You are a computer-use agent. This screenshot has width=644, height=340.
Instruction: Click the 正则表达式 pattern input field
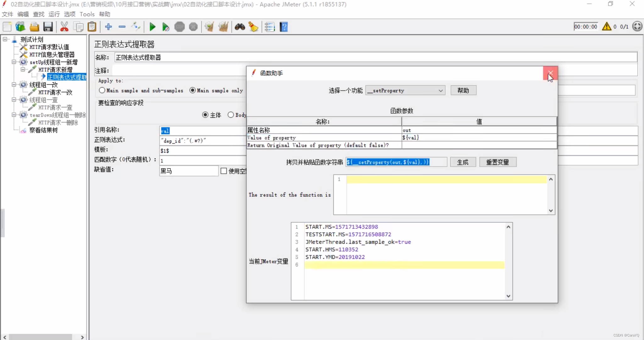pyautogui.click(x=203, y=141)
